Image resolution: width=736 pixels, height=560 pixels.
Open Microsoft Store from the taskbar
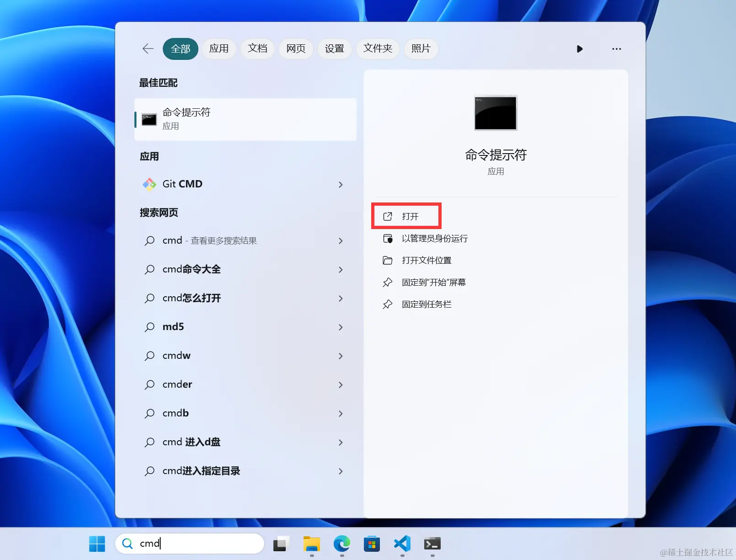372,544
